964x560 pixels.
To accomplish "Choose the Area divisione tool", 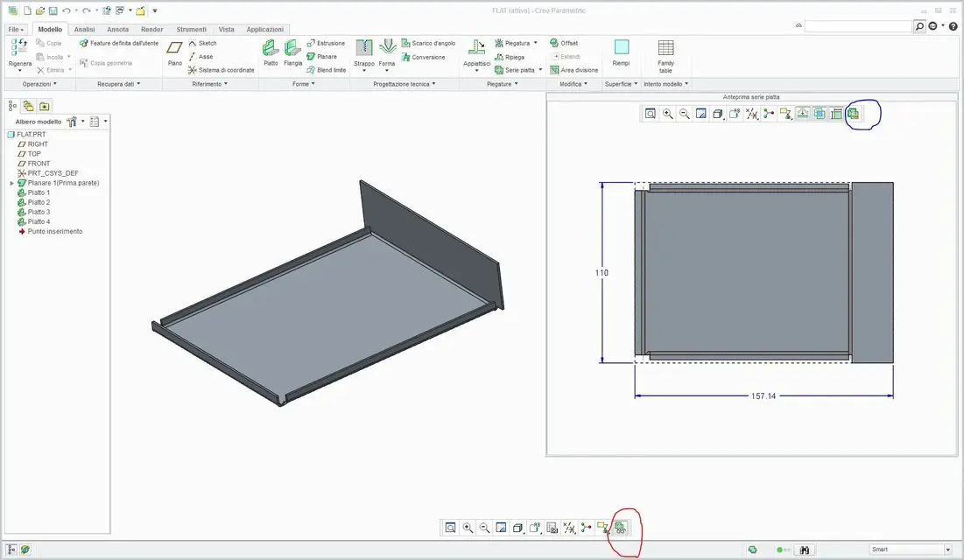I will tap(573, 70).
